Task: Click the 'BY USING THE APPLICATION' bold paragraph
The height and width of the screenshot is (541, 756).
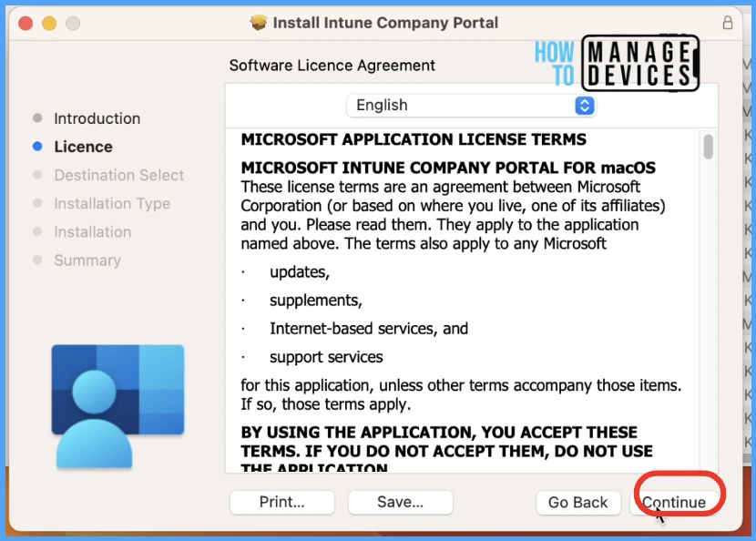Action: (x=447, y=448)
